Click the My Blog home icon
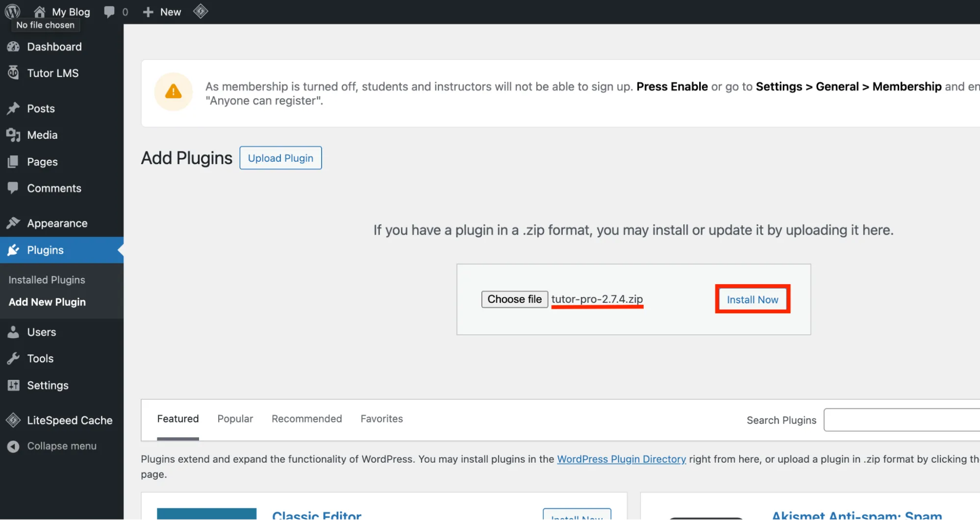This screenshot has height=520, width=980. [40, 12]
